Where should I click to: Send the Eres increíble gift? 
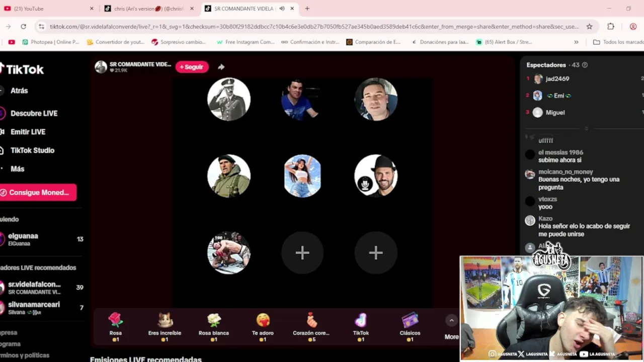tap(165, 326)
